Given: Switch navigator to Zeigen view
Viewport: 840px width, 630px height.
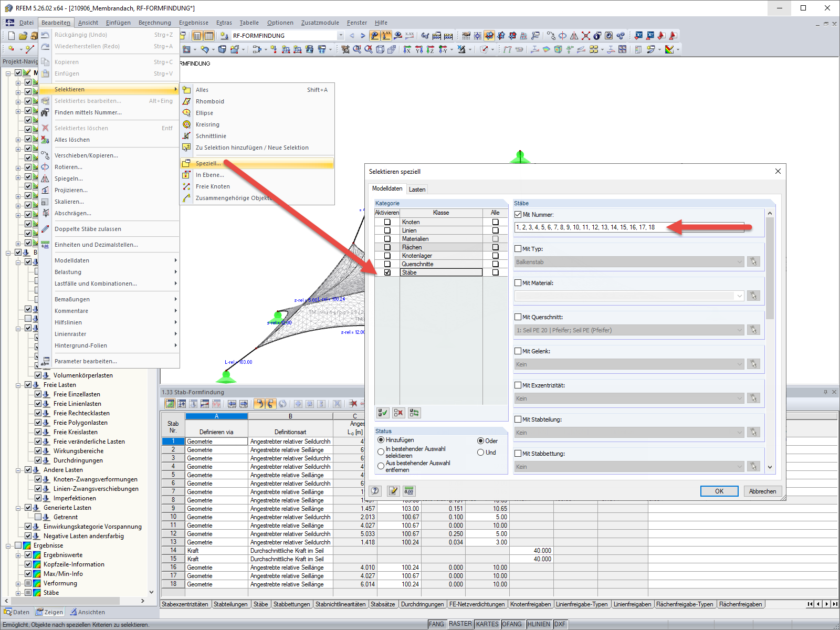Looking at the screenshot, I should pyautogui.click(x=49, y=612).
